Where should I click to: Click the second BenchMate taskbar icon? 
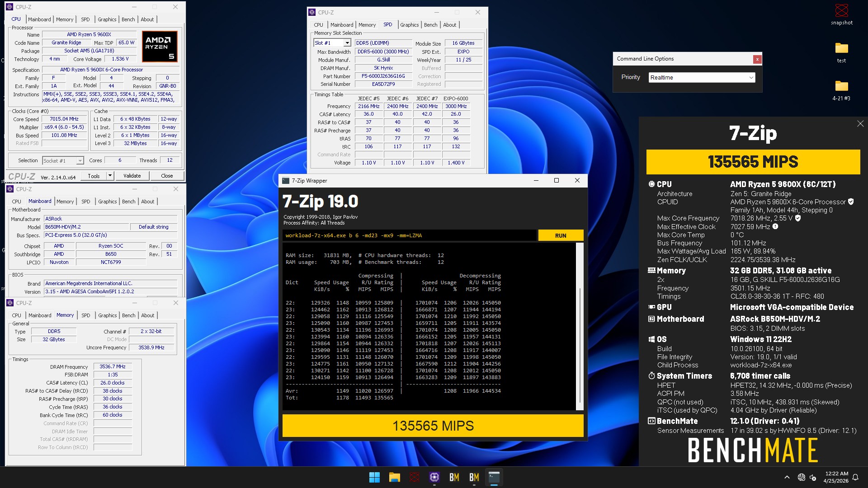[474, 477]
